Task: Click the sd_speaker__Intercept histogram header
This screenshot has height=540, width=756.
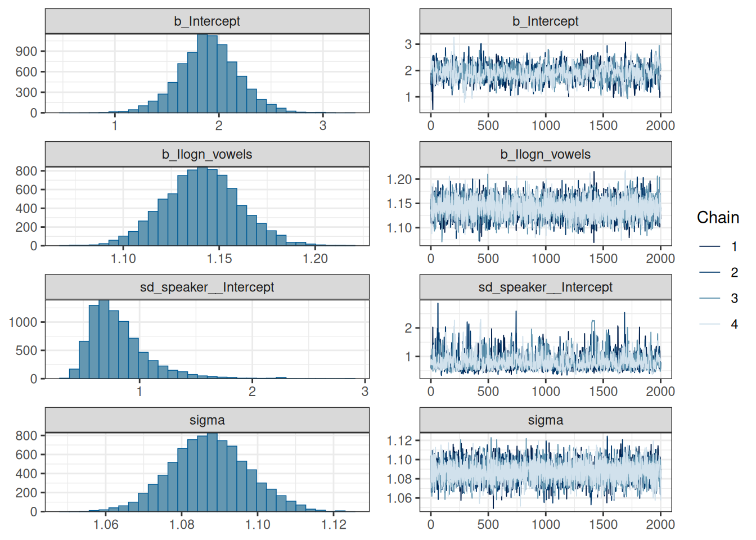Action: tap(207, 287)
